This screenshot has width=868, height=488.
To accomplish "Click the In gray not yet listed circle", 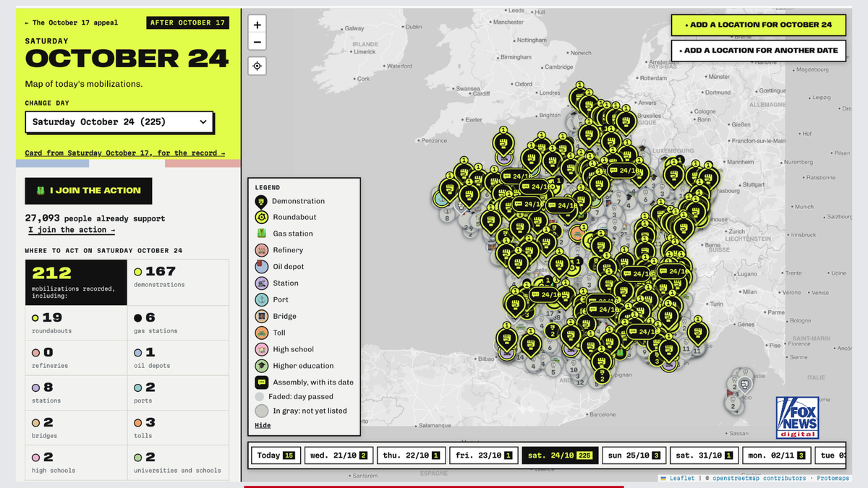I will click(261, 411).
